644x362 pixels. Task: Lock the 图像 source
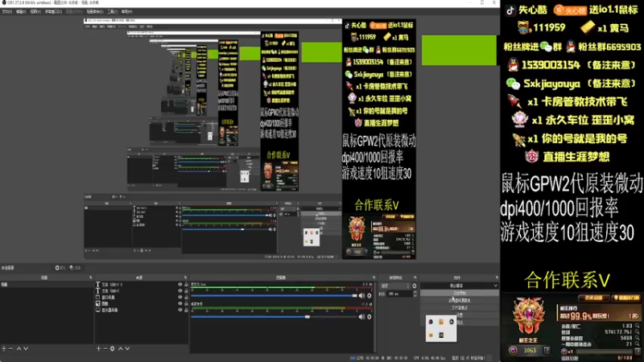pos(186,303)
